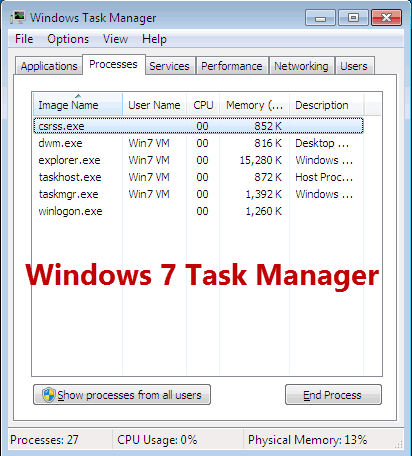
Task: Select the explorer.exe process row
Action: click(x=198, y=160)
